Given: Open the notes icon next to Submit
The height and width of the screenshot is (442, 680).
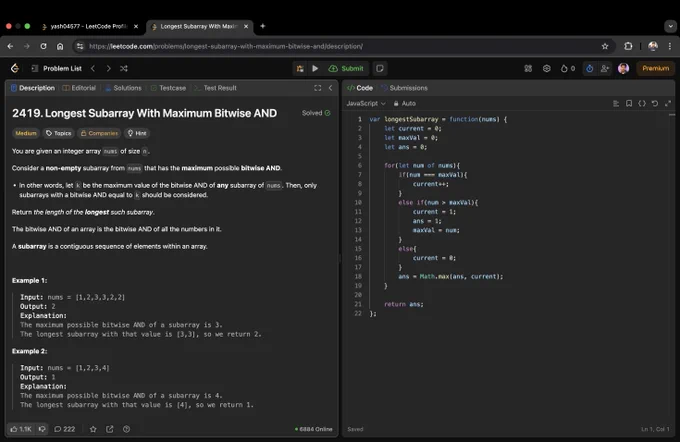Looking at the screenshot, I should pyautogui.click(x=380, y=69).
